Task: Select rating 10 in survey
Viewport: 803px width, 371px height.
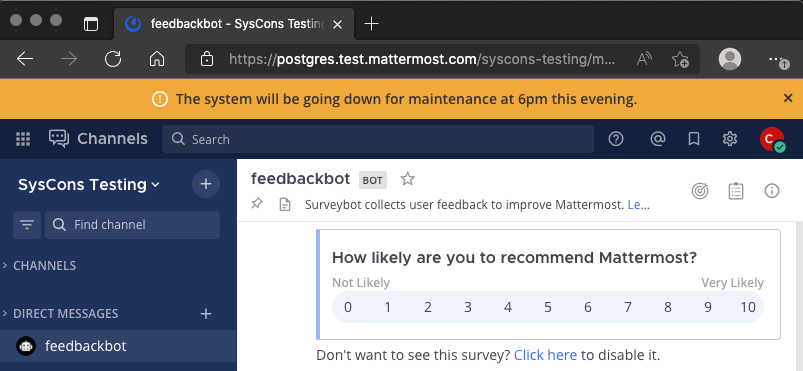Action: (x=748, y=307)
